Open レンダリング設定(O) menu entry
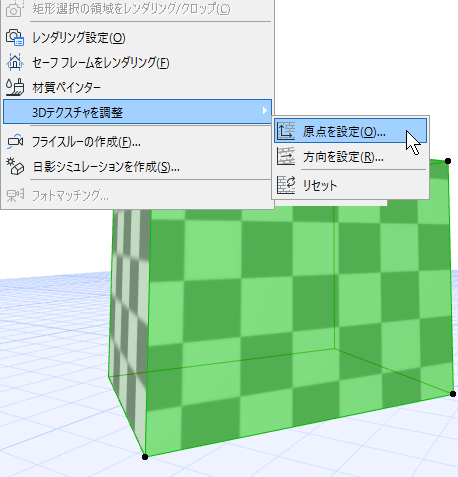Image resolution: width=458 pixels, height=477 pixels. tap(138, 37)
